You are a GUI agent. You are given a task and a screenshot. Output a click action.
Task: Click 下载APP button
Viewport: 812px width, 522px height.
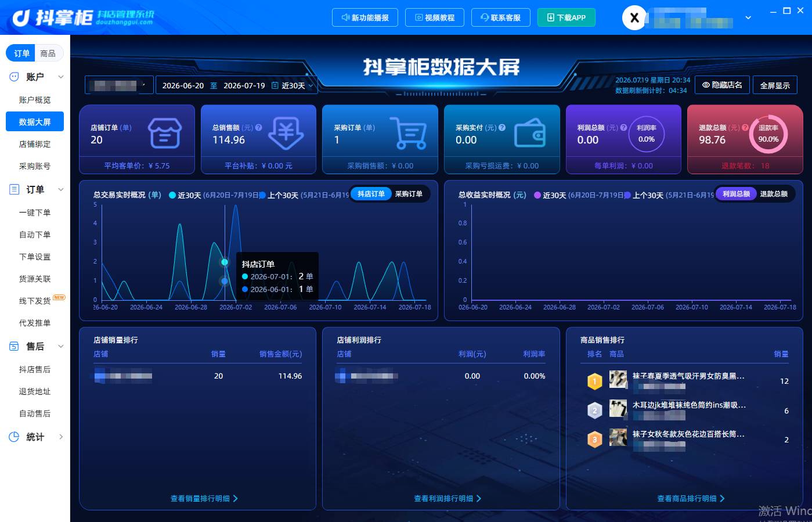click(x=566, y=17)
